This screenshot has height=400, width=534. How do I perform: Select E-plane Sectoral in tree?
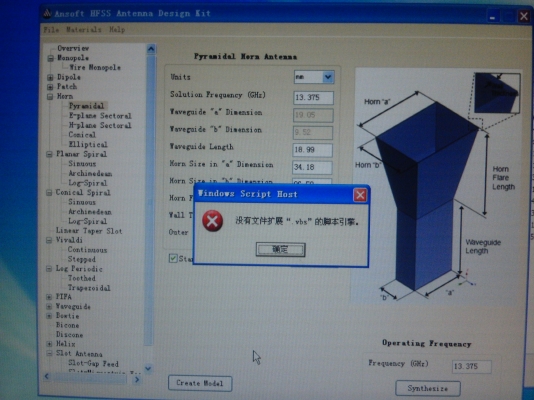pos(100,116)
